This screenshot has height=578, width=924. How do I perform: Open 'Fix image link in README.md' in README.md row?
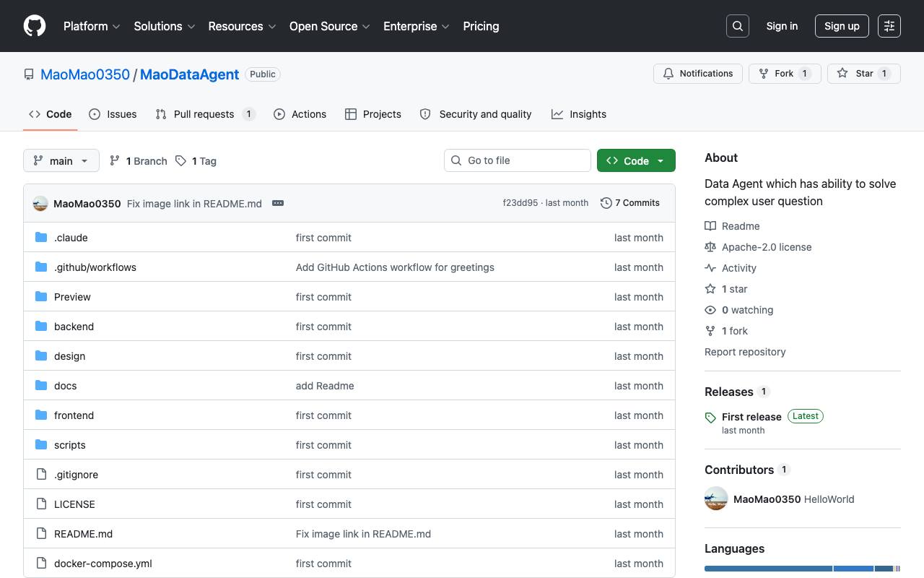click(x=363, y=534)
